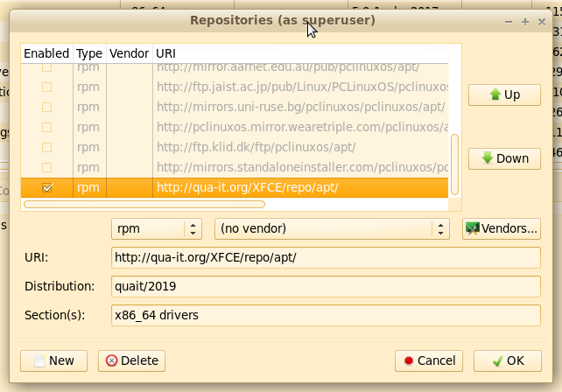Viewport: 562px width, 392px height.
Task: Create a New repository entry
Action: (x=53, y=360)
